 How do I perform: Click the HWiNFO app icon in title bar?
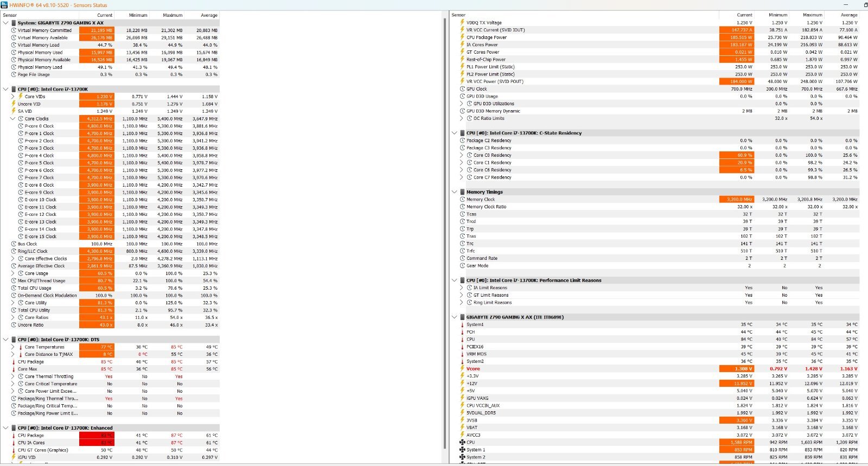click(5, 5)
